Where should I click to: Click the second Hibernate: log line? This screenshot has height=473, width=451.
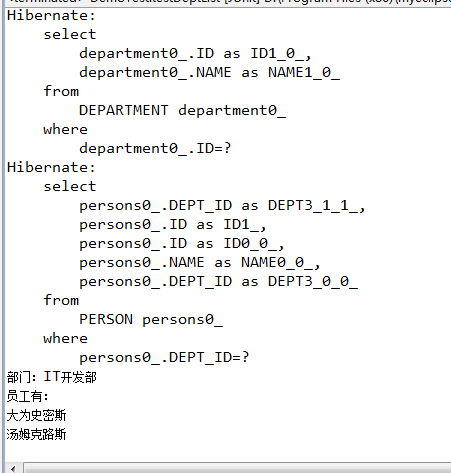point(51,167)
